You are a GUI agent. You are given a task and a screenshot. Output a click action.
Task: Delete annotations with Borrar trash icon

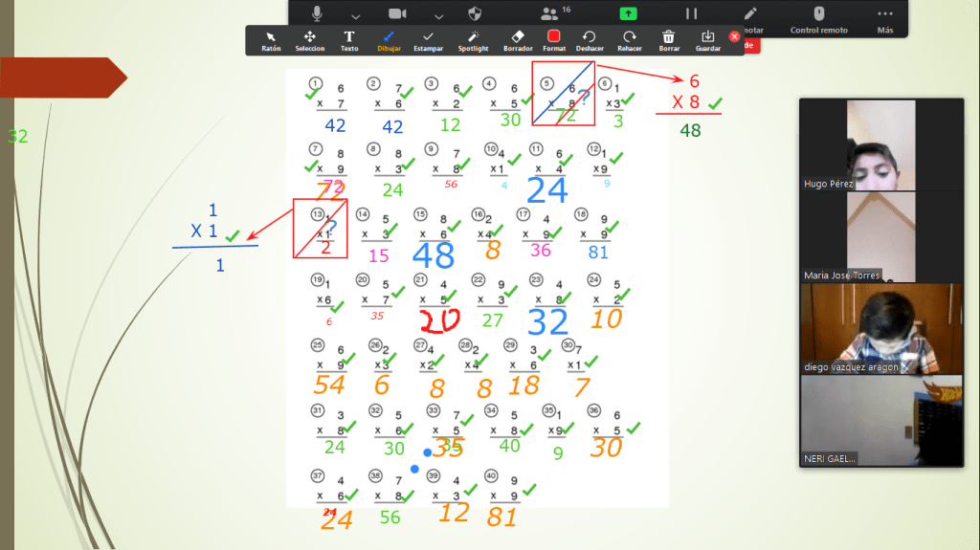(668, 40)
